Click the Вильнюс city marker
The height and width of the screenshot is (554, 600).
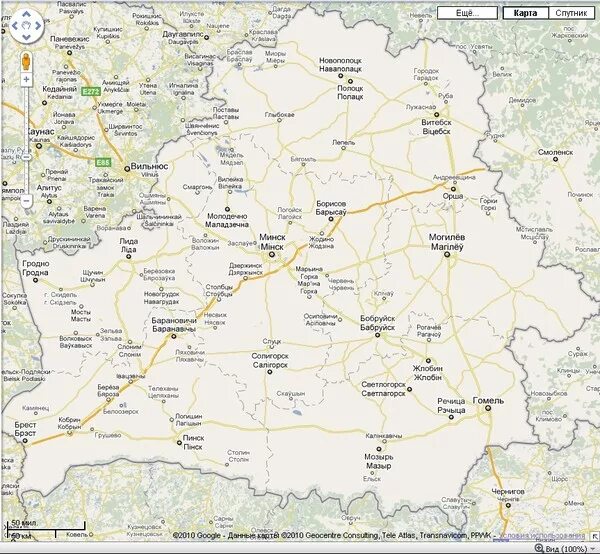pos(127,169)
